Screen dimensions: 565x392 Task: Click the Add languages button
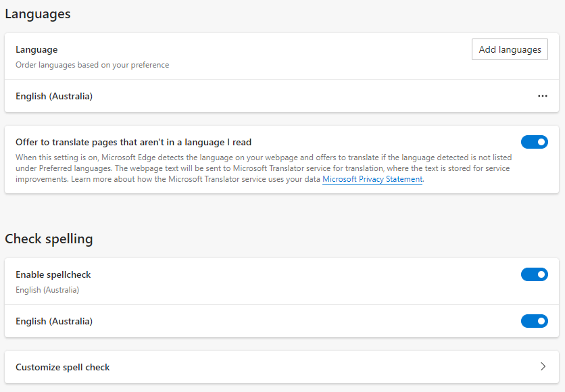[x=510, y=49]
